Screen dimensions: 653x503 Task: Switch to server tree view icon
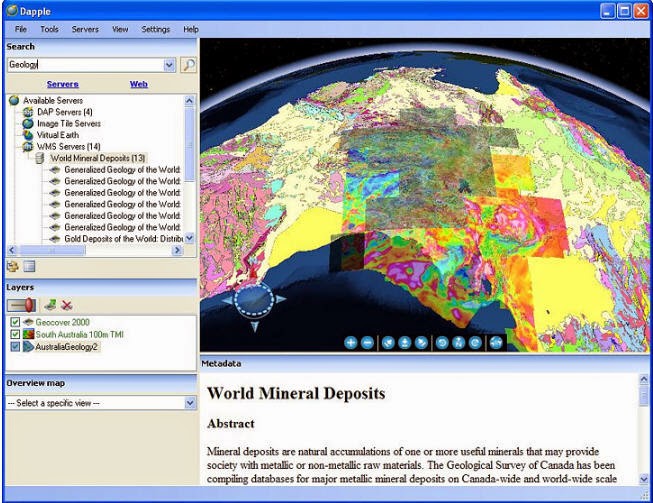pos(13,266)
